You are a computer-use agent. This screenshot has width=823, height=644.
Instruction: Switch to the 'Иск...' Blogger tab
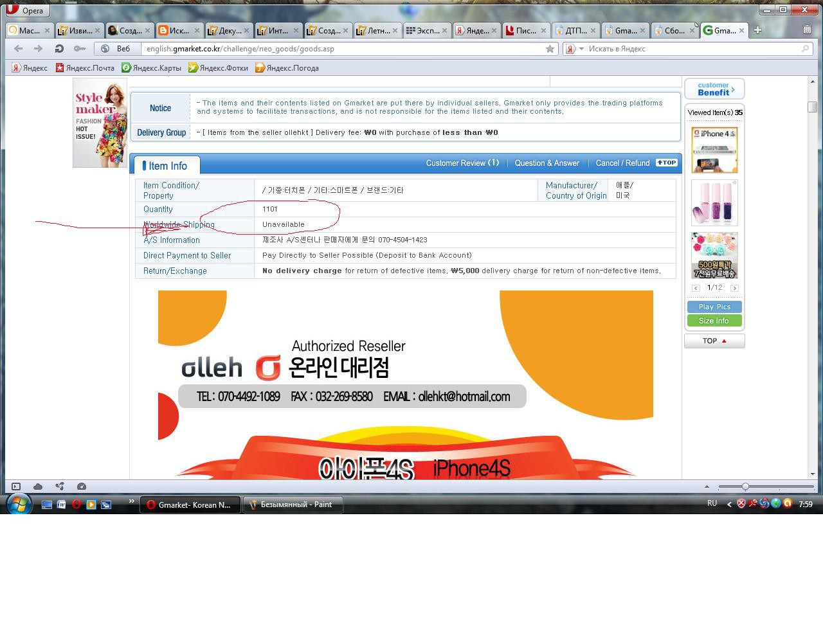click(179, 30)
